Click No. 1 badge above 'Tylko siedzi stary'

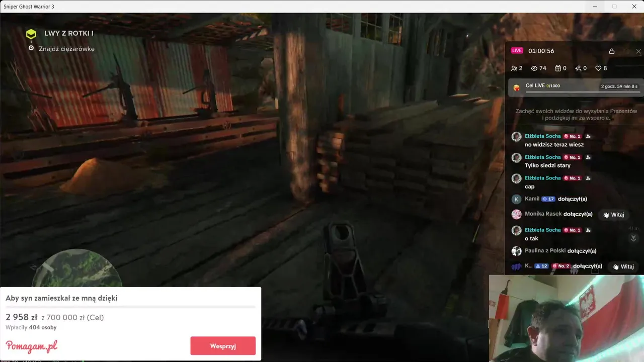[572, 157]
